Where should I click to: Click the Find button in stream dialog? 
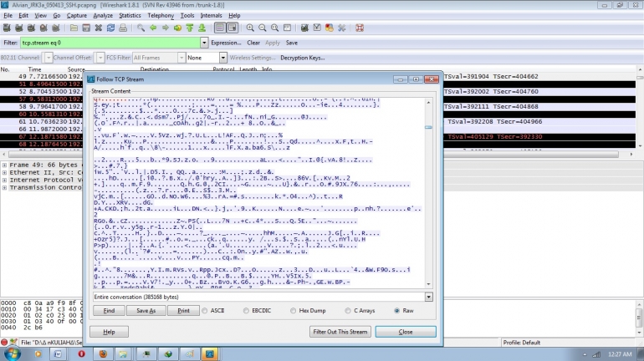109,311
